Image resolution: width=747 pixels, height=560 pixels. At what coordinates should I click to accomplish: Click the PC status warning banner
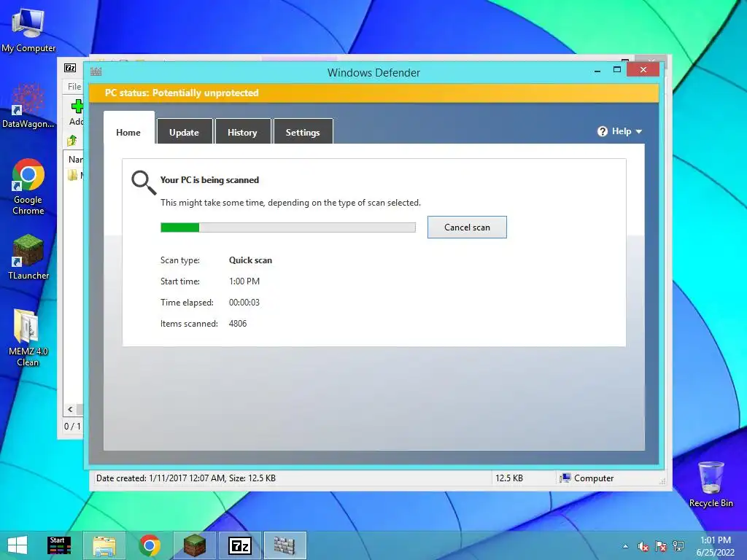(374, 93)
